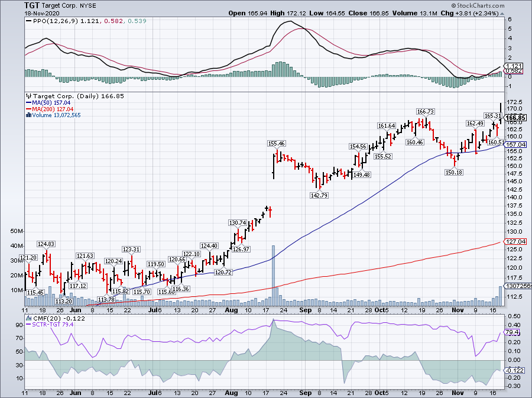Click the blue MA(50) line swatch in legend
Screen dimensions: 532x398
(29, 103)
